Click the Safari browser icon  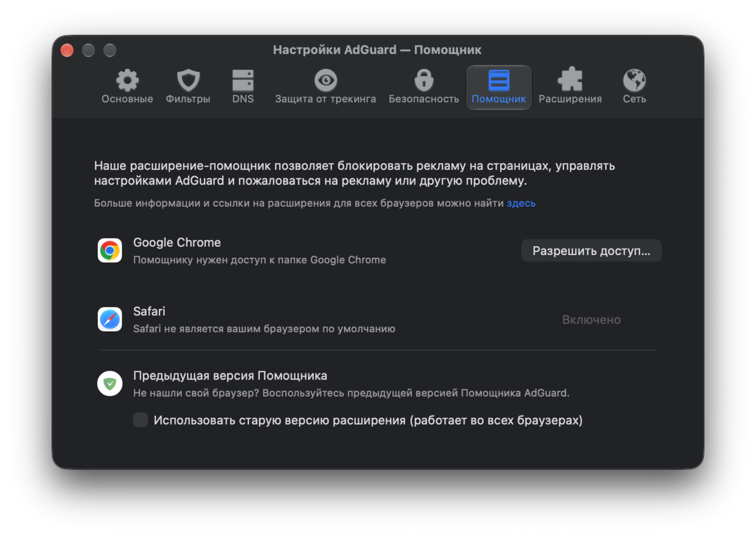tap(110, 320)
